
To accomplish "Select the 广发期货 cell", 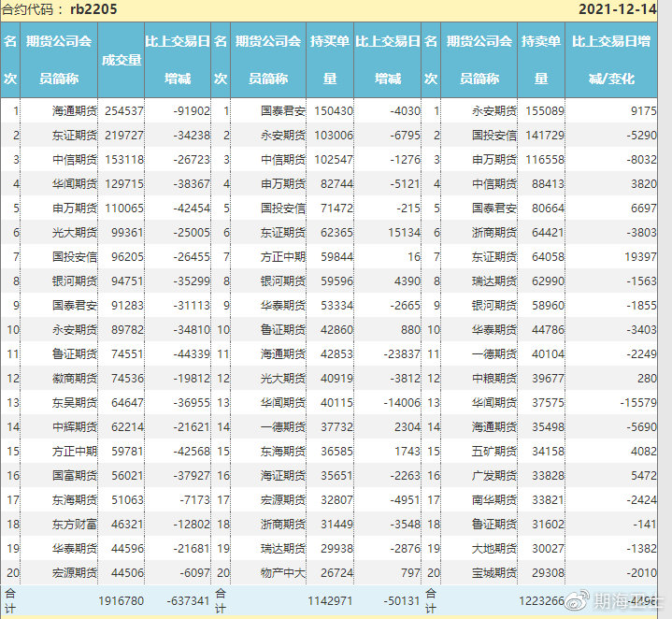I will (x=494, y=476).
